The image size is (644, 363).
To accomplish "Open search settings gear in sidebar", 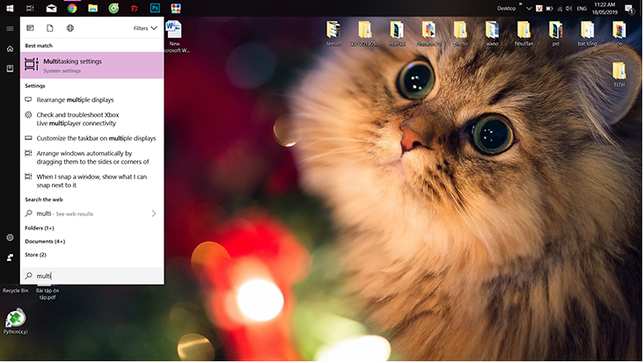I will (x=10, y=237).
